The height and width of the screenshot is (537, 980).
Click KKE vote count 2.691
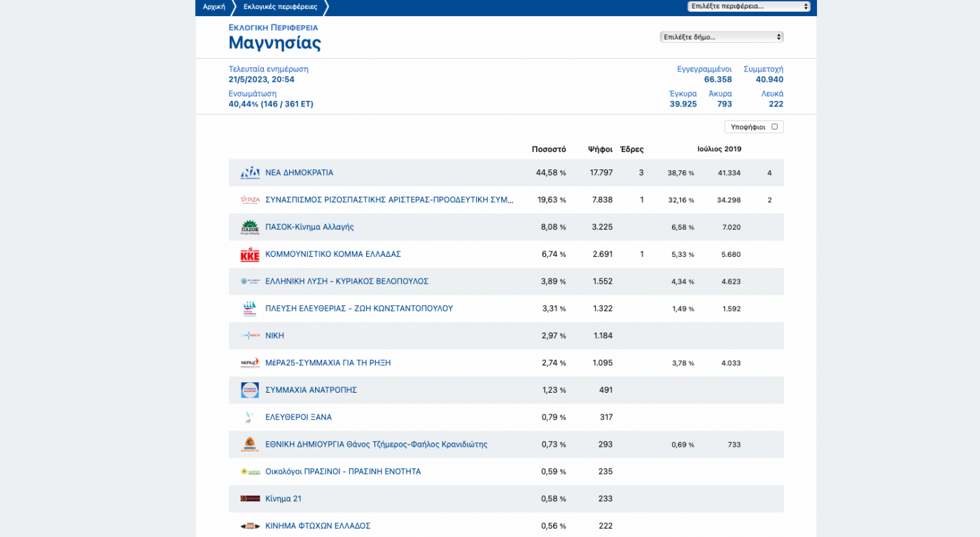coord(602,254)
